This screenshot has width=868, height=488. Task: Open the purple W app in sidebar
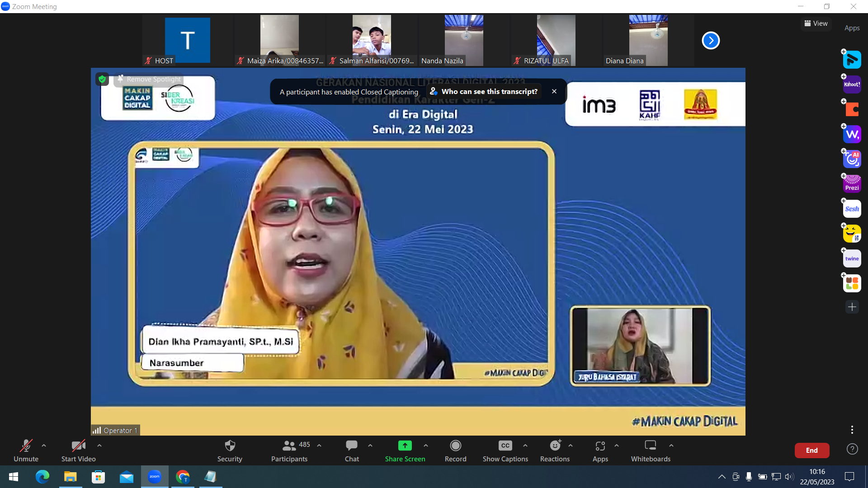[852, 134]
